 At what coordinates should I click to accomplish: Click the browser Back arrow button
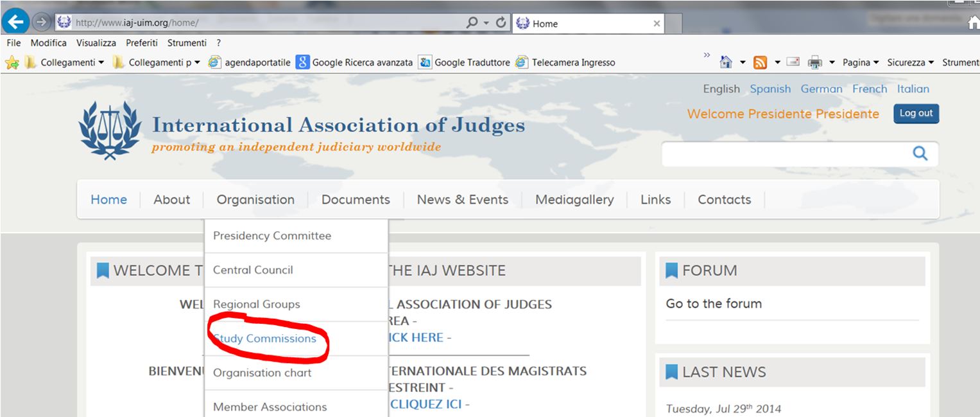(15, 22)
